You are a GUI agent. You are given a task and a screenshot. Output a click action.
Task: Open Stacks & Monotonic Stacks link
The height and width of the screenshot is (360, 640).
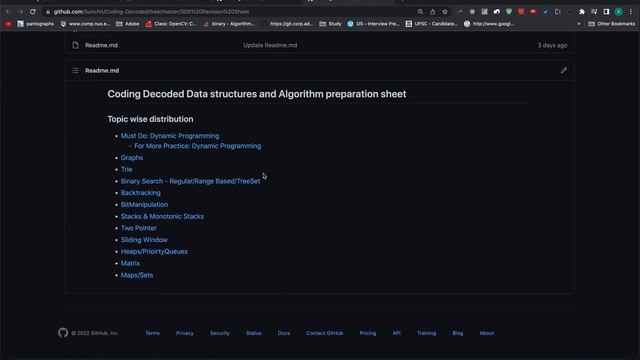tap(162, 216)
